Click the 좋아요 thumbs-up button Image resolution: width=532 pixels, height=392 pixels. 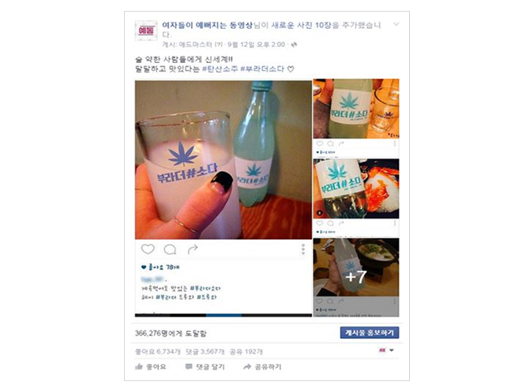point(150,366)
